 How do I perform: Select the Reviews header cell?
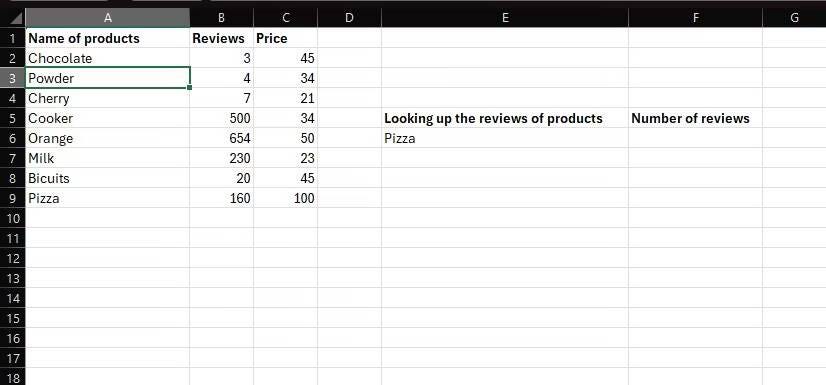pos(221,38)
